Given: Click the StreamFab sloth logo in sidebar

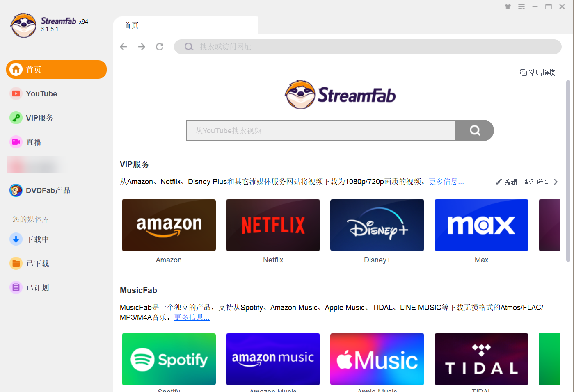Looking at the screenshot, I should 23,25.
